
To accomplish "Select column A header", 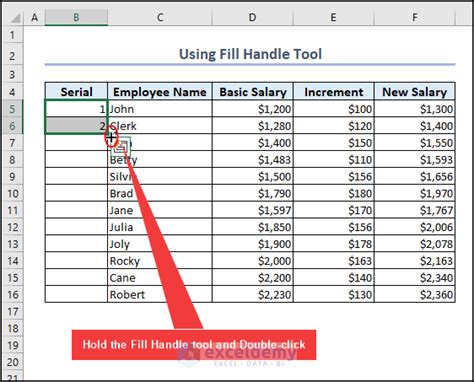I will click(x=34, y=17).
